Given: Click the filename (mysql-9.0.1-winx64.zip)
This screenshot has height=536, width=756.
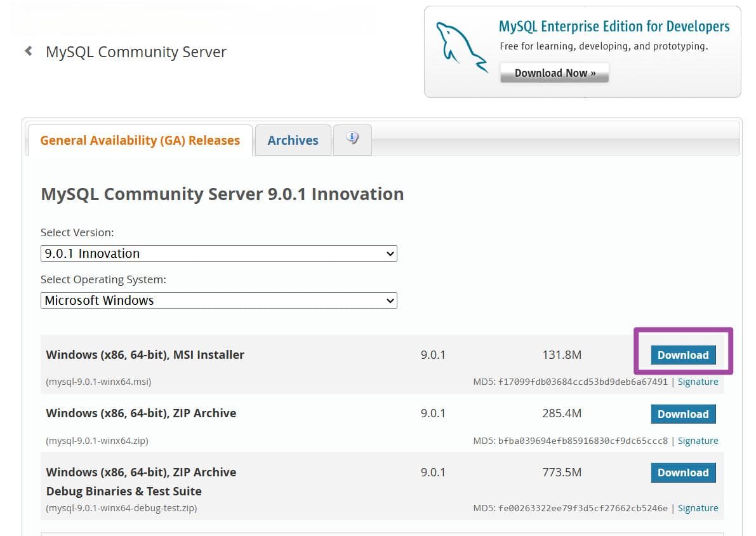Looking at the screenshot, I should click(97, 441).
